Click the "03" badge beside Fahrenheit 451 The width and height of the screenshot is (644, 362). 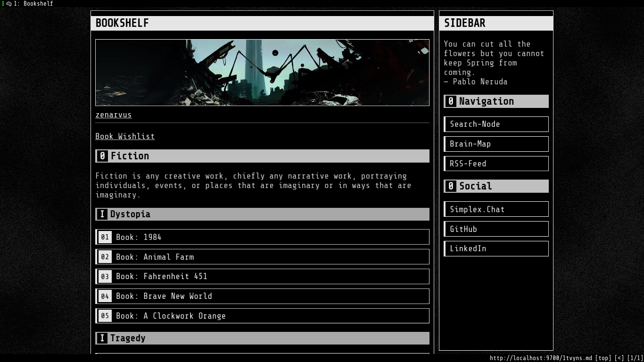(x=105, y=277)
